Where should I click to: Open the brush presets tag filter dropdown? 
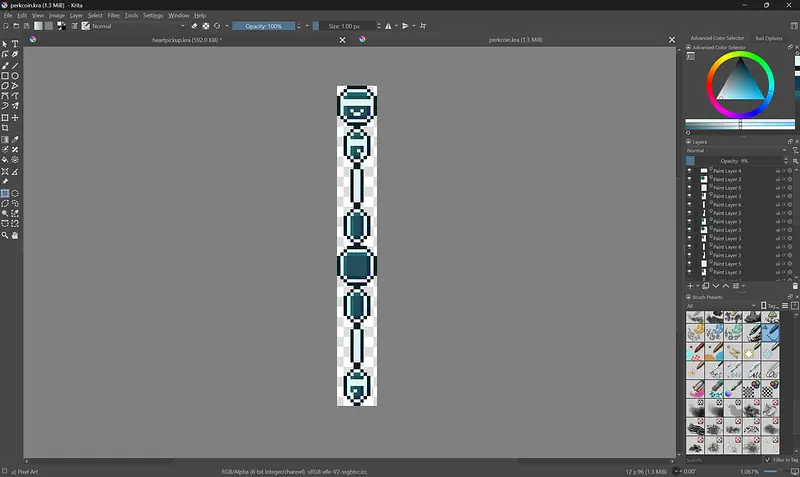click(x=720, y=306)
